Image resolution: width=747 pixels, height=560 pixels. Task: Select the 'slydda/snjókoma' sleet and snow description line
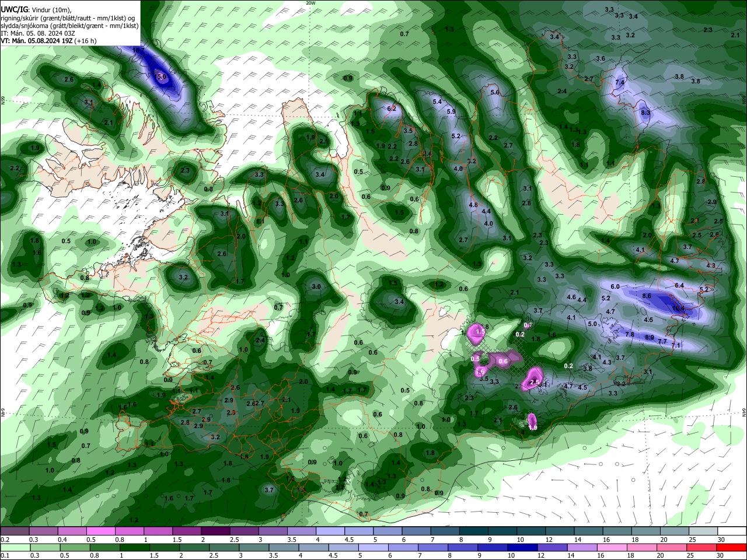[69, 26]
